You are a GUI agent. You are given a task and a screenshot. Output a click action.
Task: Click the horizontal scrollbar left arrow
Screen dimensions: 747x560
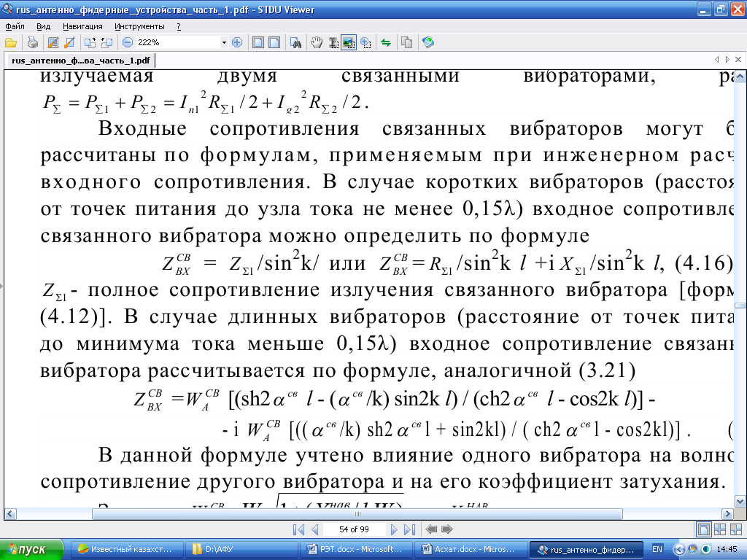[10, 514]
